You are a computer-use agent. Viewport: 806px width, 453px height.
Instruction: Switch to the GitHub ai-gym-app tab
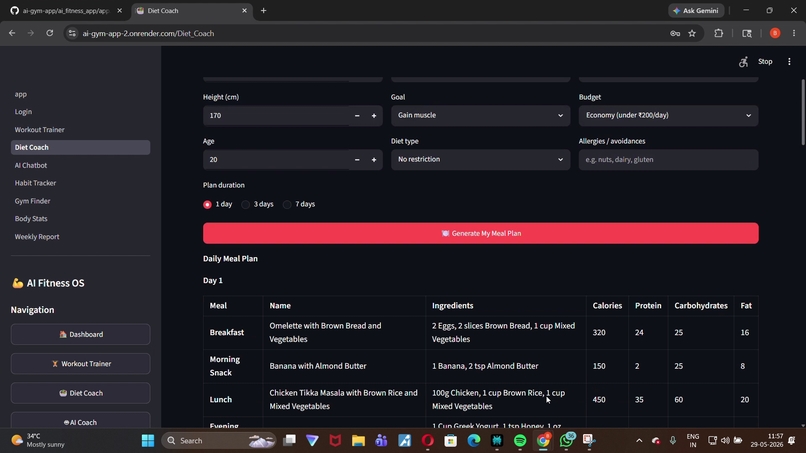point(65,10)
